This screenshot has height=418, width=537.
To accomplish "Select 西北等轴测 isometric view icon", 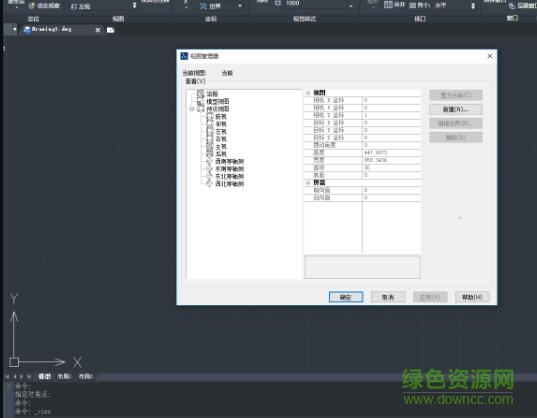I will point(210,184).
